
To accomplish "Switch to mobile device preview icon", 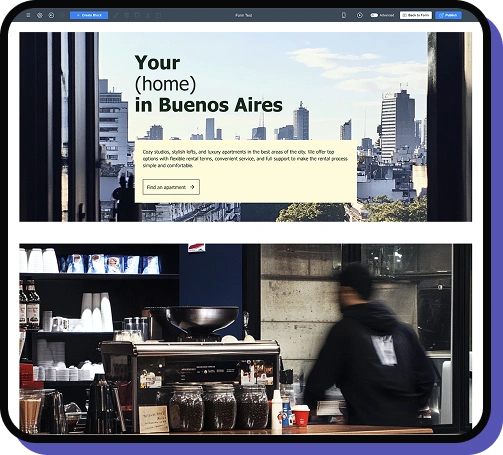I will coord(344,15).
